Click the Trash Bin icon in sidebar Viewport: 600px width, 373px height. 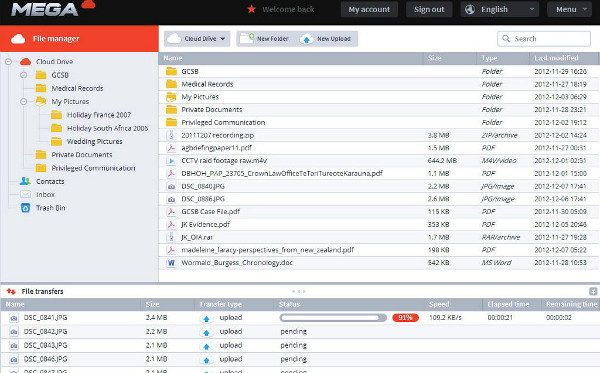click(25, 208)
